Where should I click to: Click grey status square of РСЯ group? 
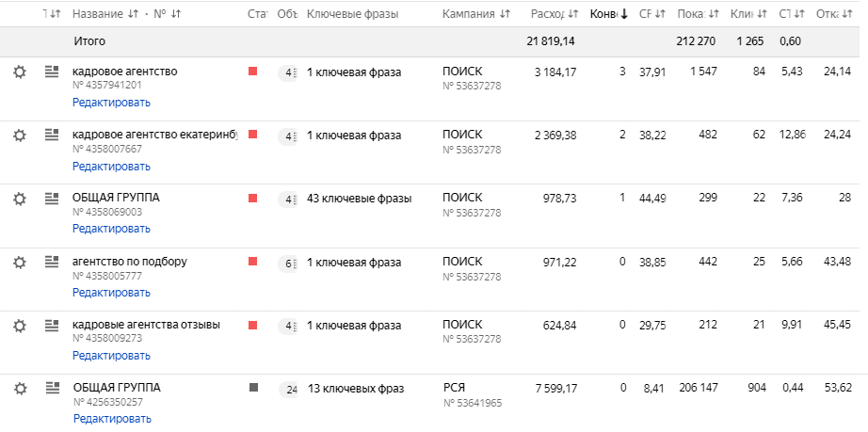click(253, 387)
